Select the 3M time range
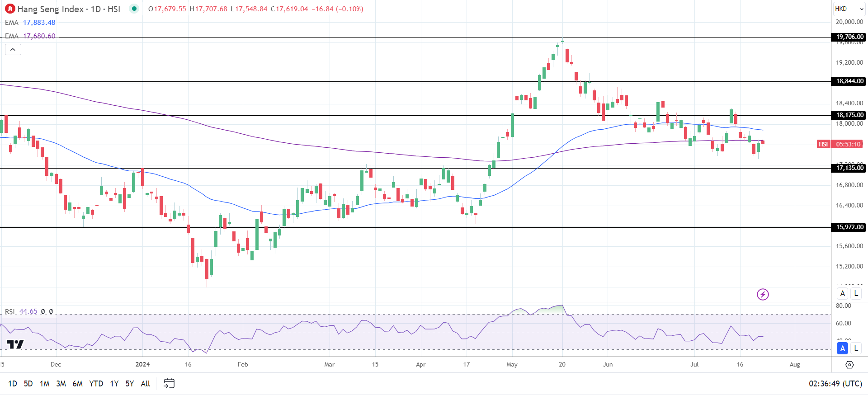Image resolution: width=868 pixels, height=395 pixels. 61,384
